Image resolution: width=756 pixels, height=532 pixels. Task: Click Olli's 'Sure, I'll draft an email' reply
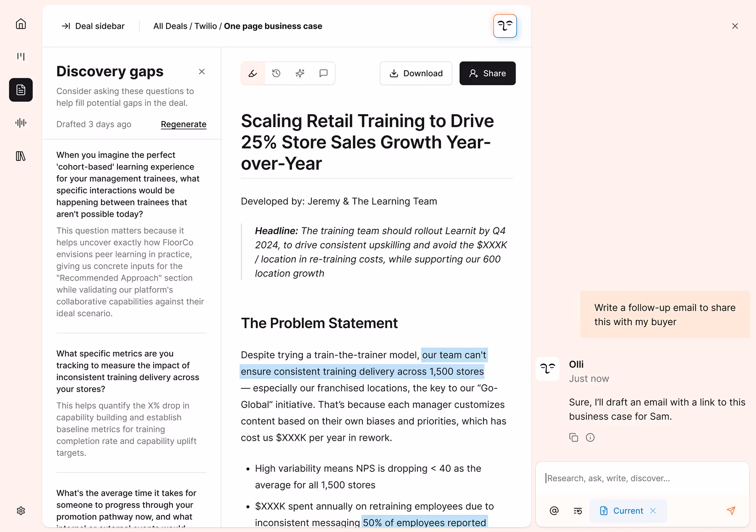pyautogui.click(x=657, y=409)
